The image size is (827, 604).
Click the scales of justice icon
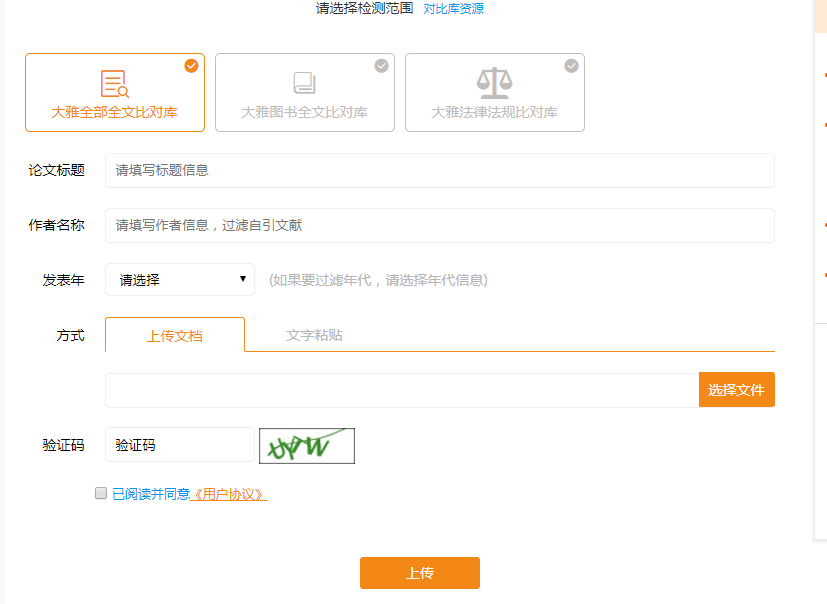pyautogui.click(x=495, y=83)
